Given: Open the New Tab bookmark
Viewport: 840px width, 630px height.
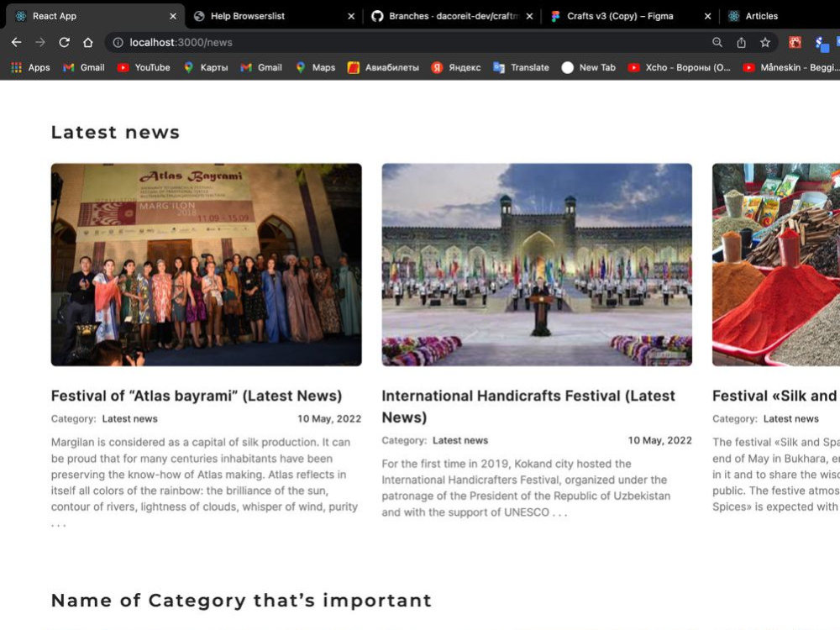Looking at the screenshot, I should (589, 67).
